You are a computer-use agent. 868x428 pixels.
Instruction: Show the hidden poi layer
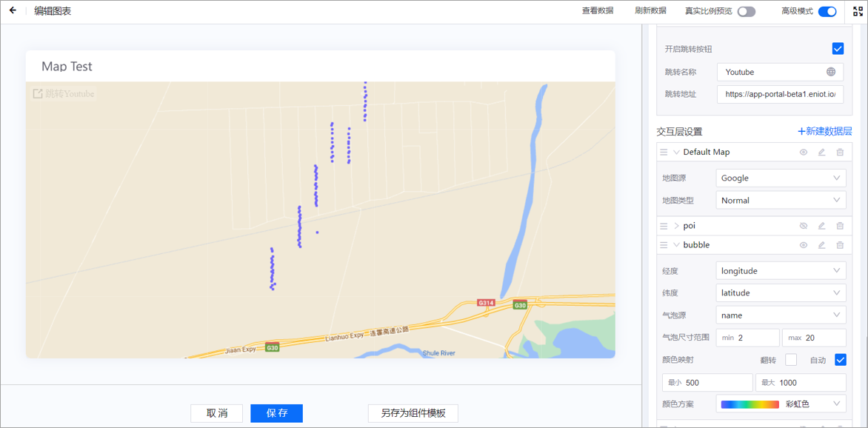[x=804, y=226]
